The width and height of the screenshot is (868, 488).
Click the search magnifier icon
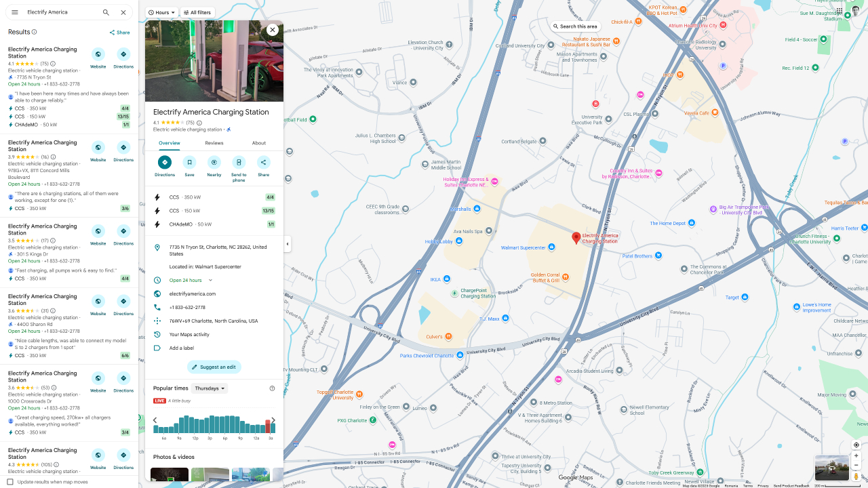(x=106, y=12)
